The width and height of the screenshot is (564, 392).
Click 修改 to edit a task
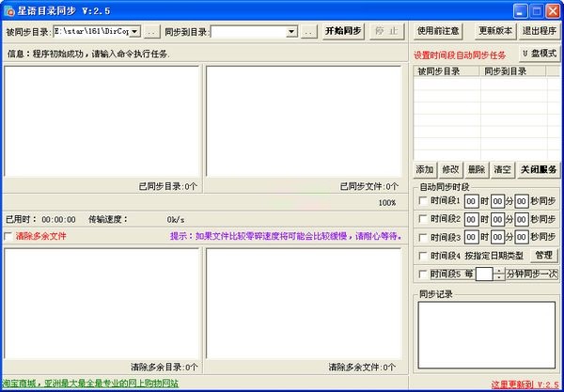tap(450, 170)
